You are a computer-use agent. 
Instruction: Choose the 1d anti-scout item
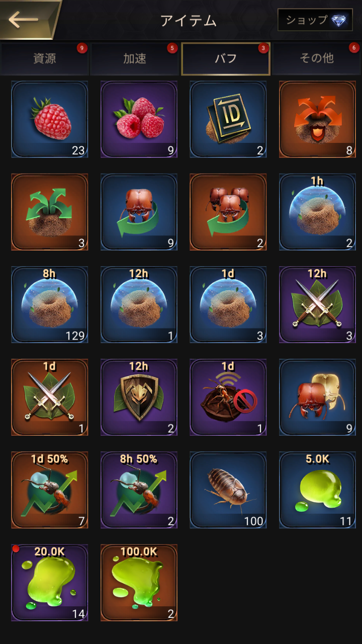tap(228, 397)
